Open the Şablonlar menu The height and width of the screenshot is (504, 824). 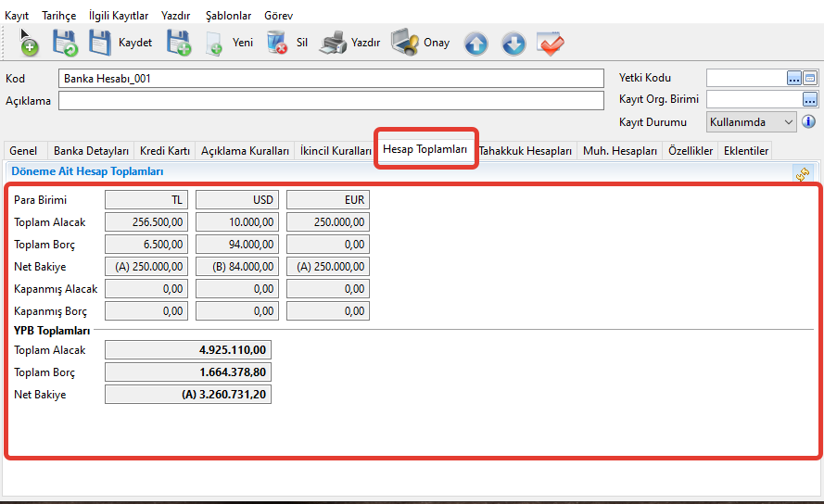228,16
